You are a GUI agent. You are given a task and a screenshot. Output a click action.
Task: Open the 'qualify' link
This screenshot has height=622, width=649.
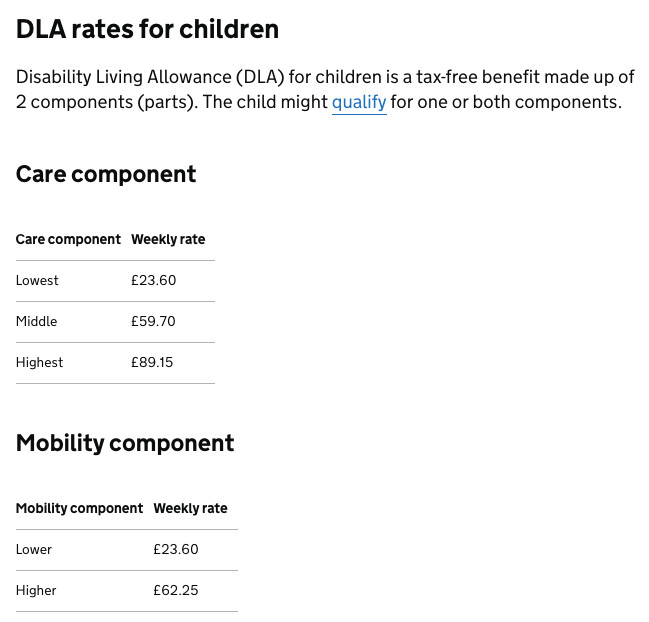[x=359, y=102]
